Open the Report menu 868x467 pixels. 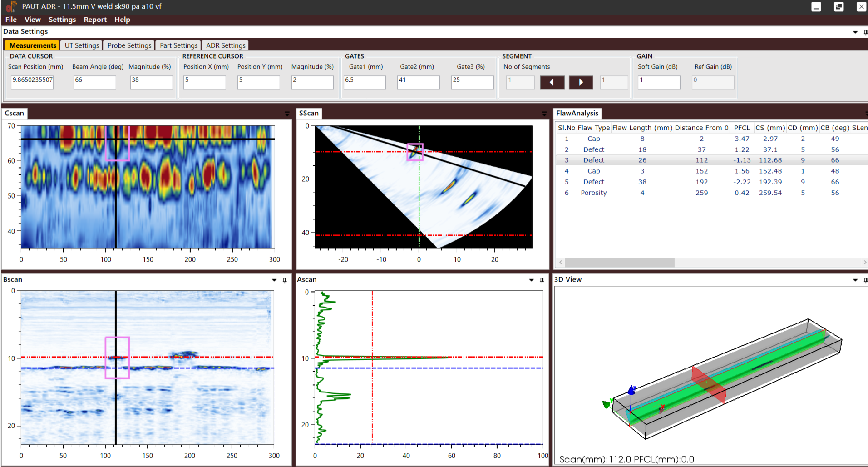coord(95,20)
